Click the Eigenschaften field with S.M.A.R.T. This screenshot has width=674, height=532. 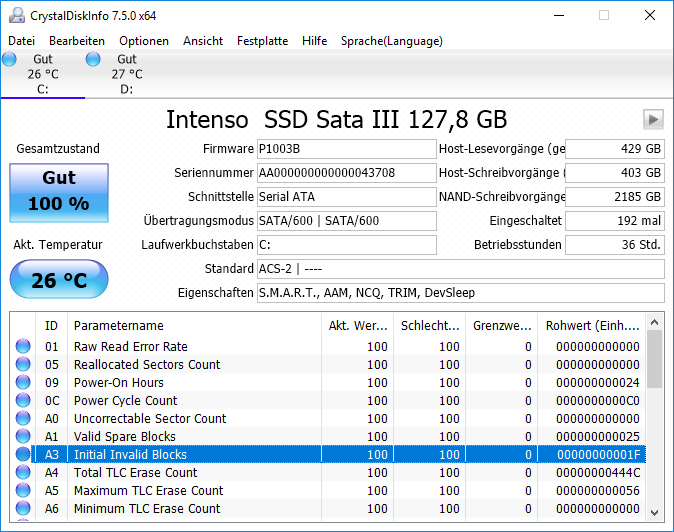click(x=461, y=293)
